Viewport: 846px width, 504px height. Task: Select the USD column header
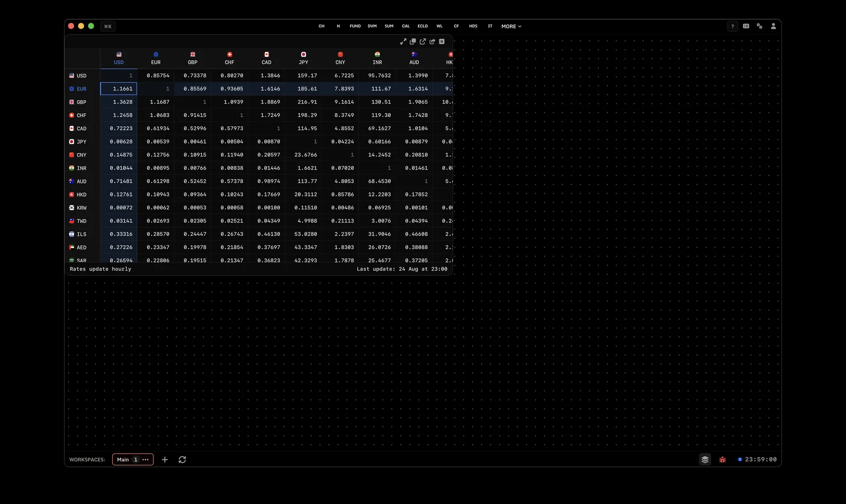119,59
